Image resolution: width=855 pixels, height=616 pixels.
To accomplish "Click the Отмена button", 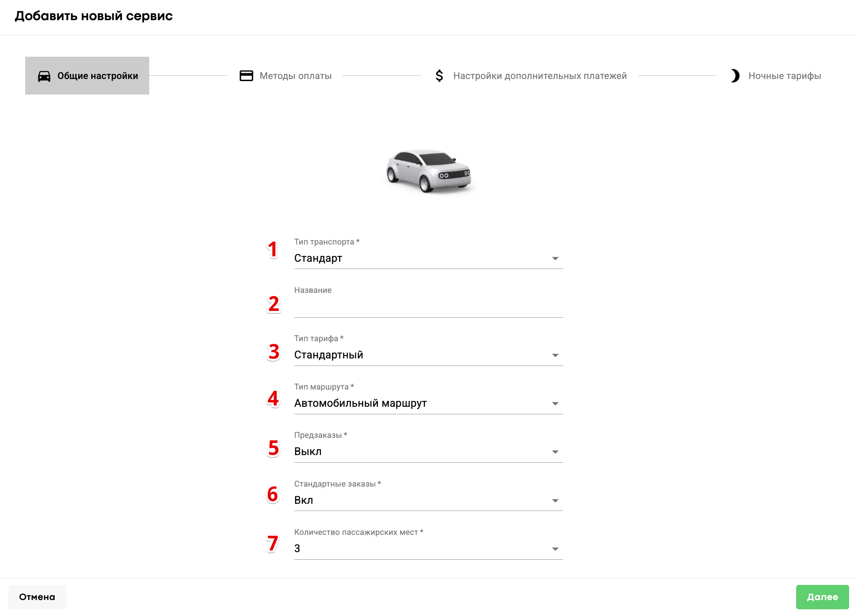I will point(37,597).
